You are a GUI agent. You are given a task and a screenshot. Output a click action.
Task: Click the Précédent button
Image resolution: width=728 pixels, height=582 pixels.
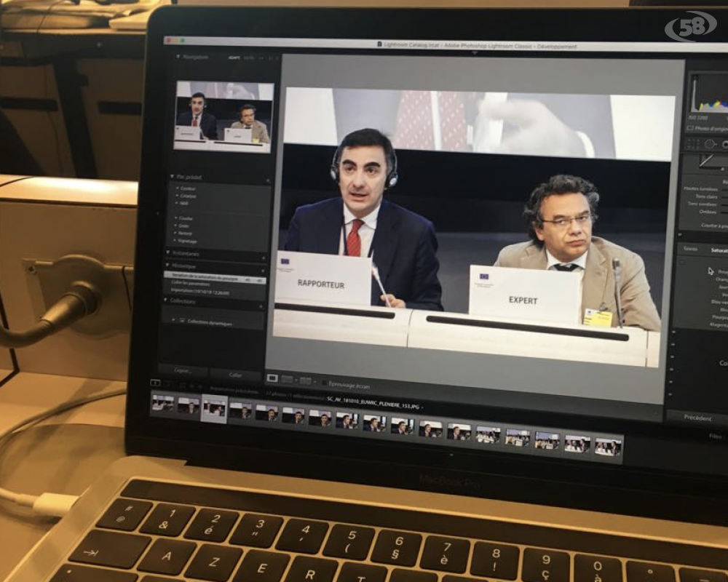tap(698, 418)
